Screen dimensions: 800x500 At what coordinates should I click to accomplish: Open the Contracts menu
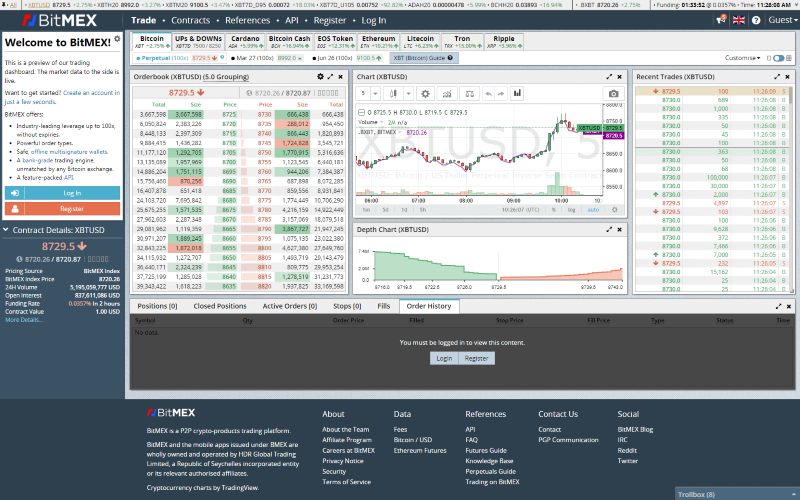pyautogui.click(x=190, y=20)
